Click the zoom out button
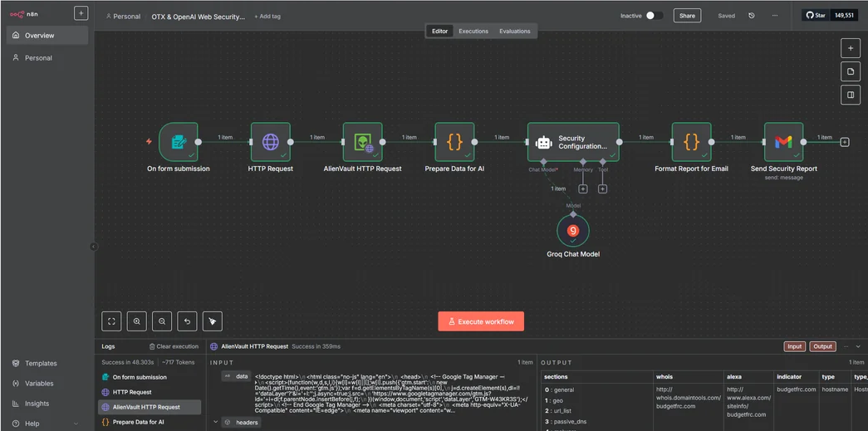 (162, 321)
